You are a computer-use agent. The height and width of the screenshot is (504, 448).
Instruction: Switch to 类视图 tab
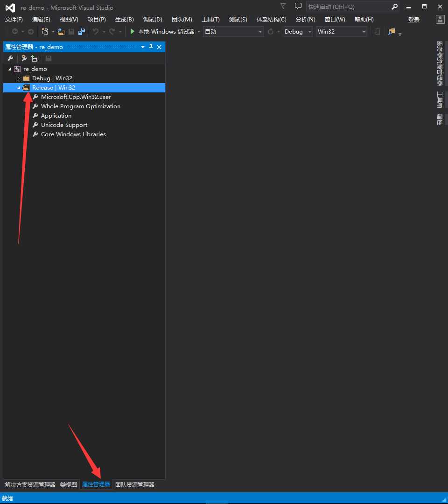pos(69,485)
